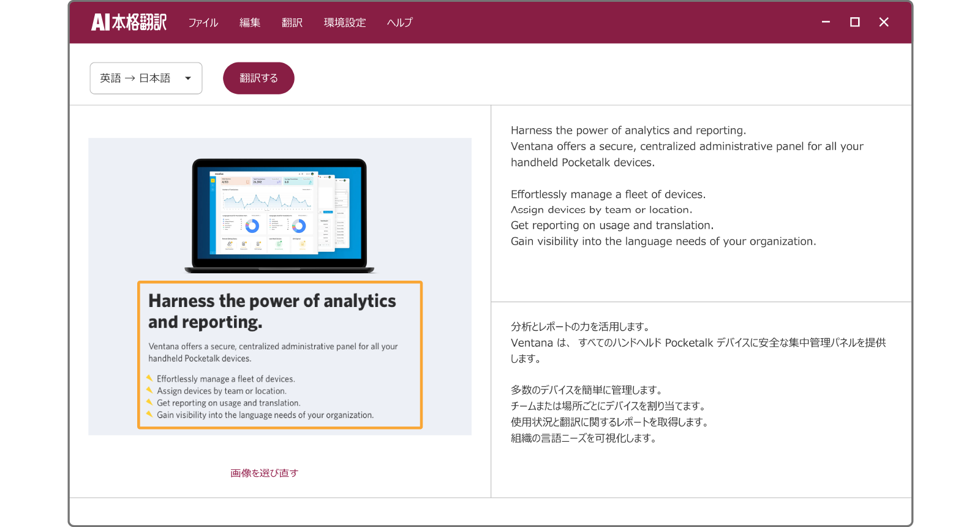Click the pencil bullet beside 'Effortlessly manage a fleet'

coord(149,378)
